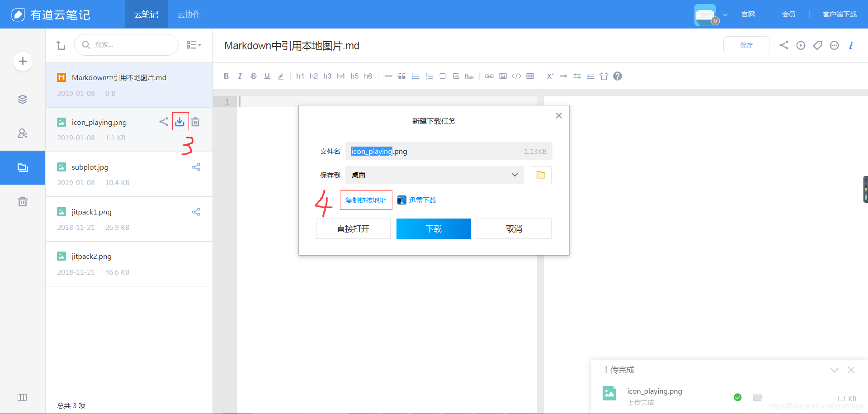Click the search notes field
The width and height of the screenshot is (868, 414).
126,45
